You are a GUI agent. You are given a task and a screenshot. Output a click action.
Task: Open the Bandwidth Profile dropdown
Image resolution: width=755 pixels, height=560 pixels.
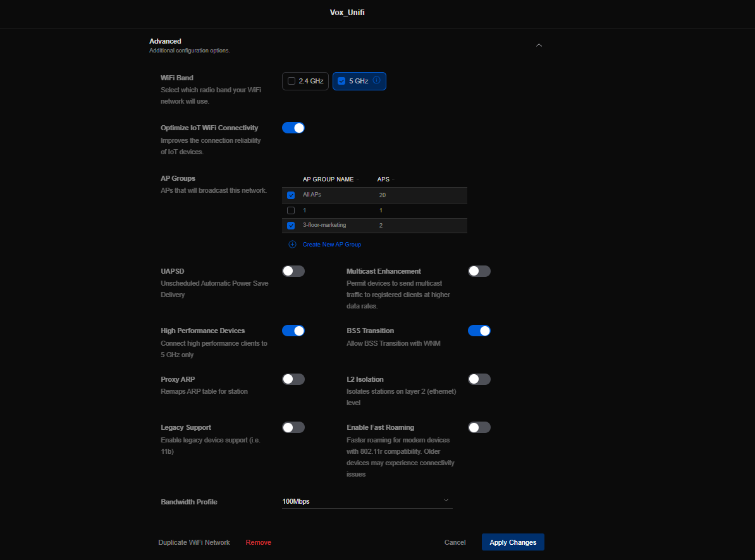pos(367,501)
